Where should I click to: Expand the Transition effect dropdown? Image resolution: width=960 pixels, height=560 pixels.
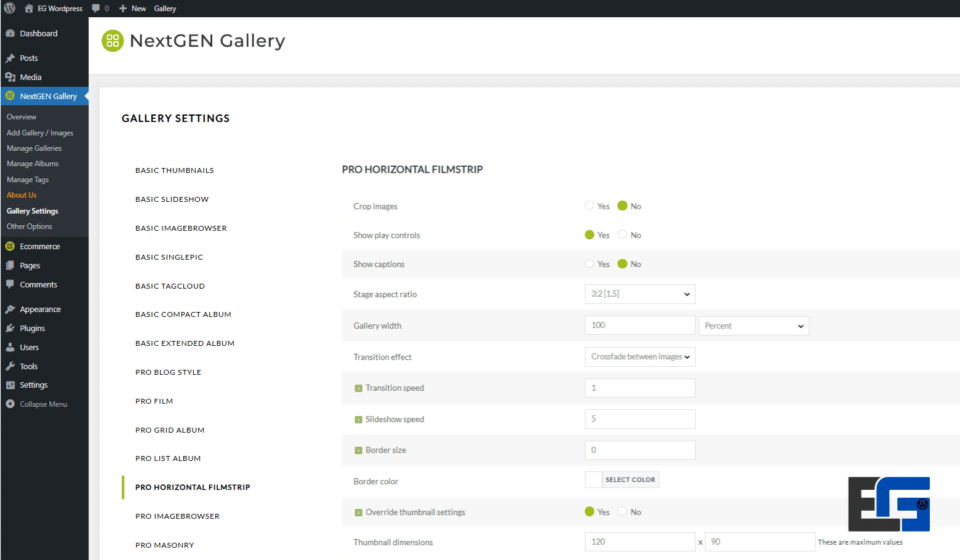click(639, 357)
